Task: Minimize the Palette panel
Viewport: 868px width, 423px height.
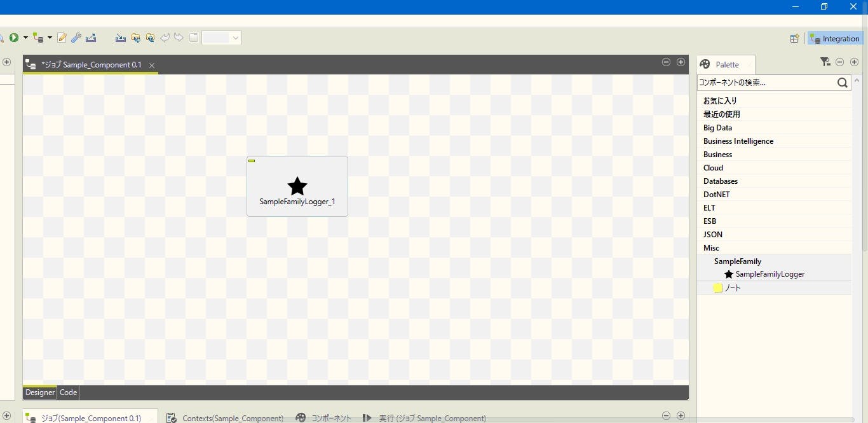Action: [x=839, y=62]
